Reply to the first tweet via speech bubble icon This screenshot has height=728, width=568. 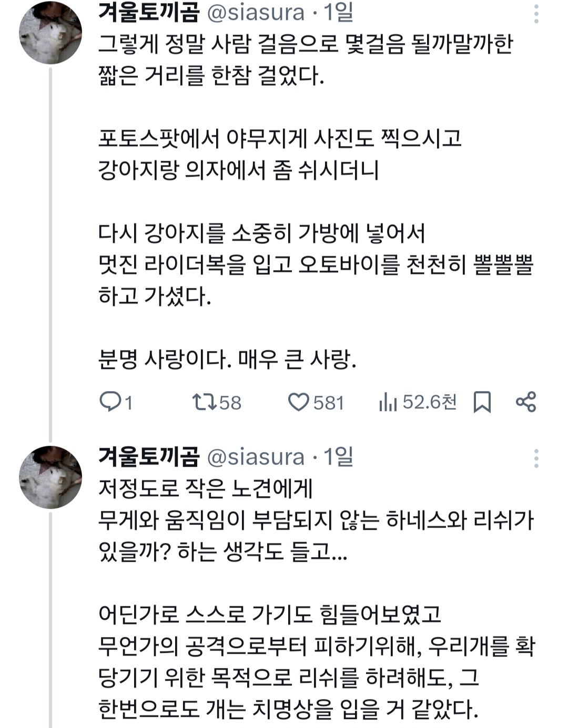click(x=110, y=402)
